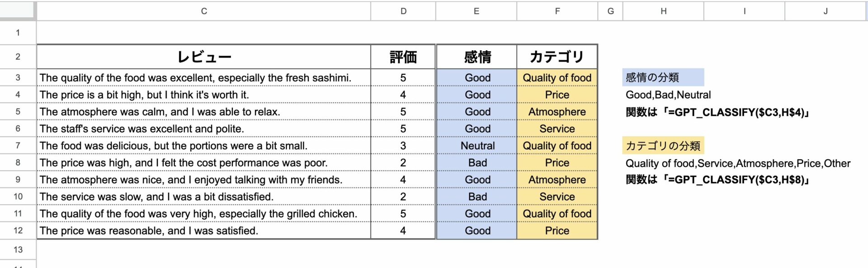
Task: Select the Atmosphere category cell in row 5
Action: click(557, 111)
